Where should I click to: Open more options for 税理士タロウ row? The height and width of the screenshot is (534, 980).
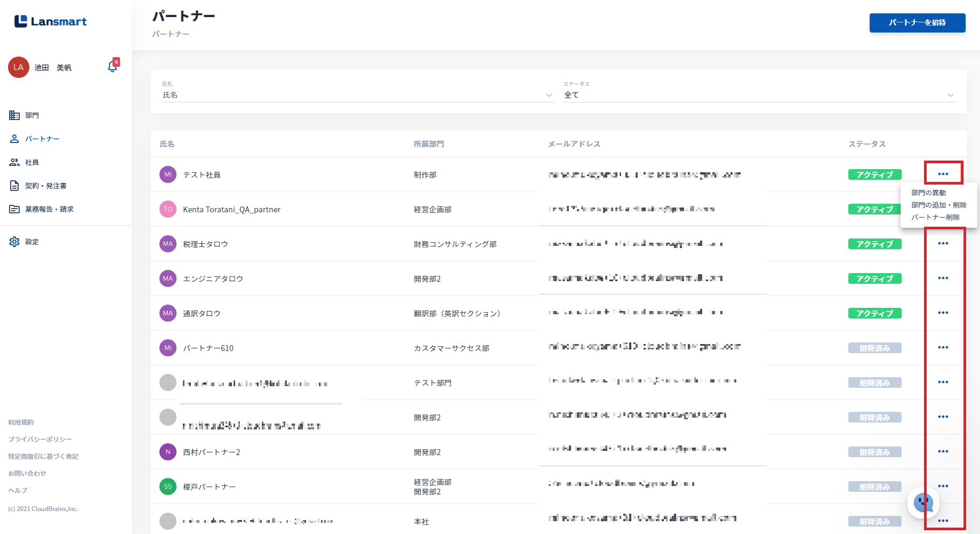point(943,243)
